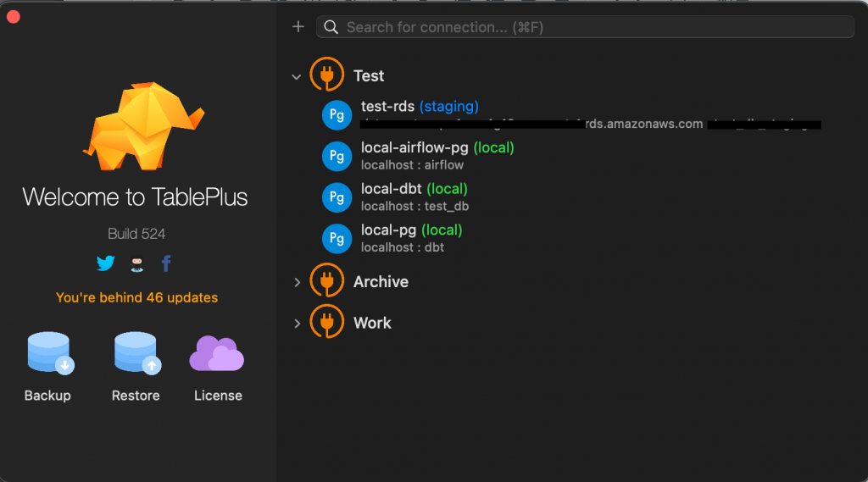Close the window with red button

coord(14,17)
